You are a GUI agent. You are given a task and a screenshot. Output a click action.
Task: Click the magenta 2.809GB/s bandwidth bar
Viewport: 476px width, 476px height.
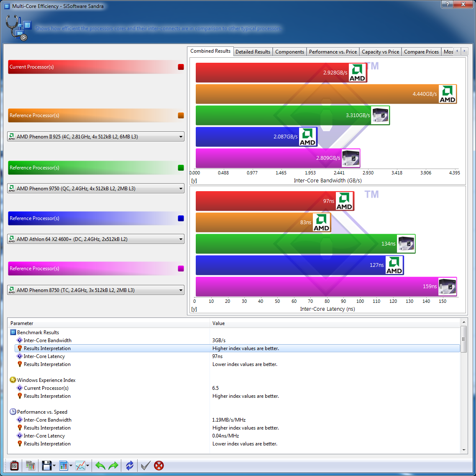point(278,158)
